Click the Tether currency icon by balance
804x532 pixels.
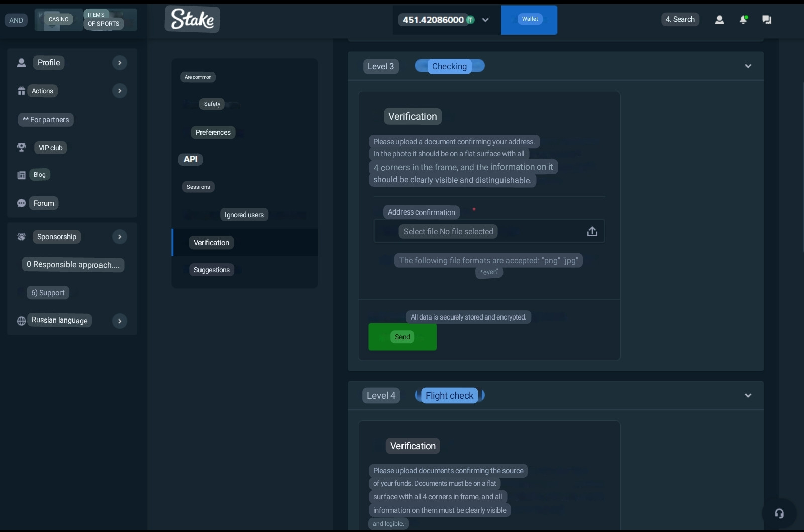pos(470,20)
